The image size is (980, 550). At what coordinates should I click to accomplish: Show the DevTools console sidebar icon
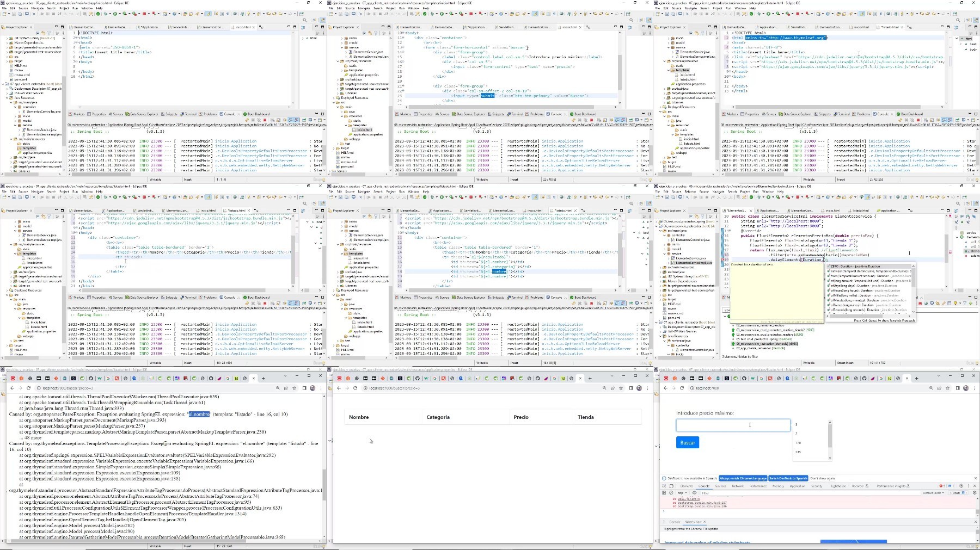click(x=664, y=493)
